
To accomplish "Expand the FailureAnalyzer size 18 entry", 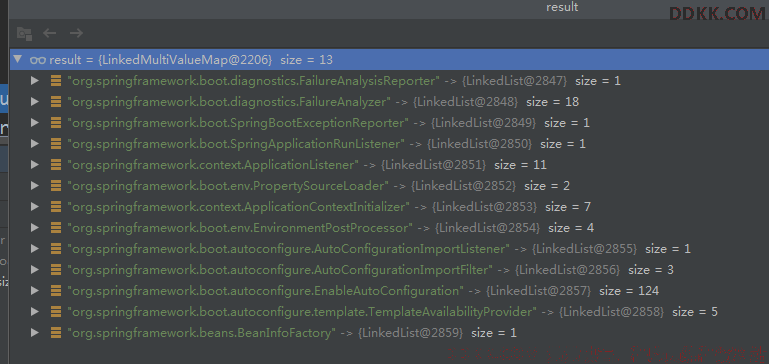I will tap(34, 102).
